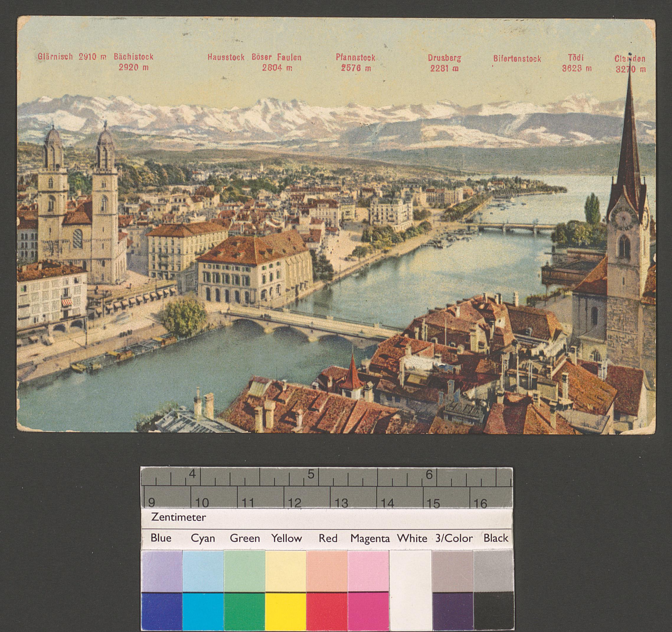Click the 'Pfannstock' mountain label
Screen dimensions: 672x632
point(356,58)
